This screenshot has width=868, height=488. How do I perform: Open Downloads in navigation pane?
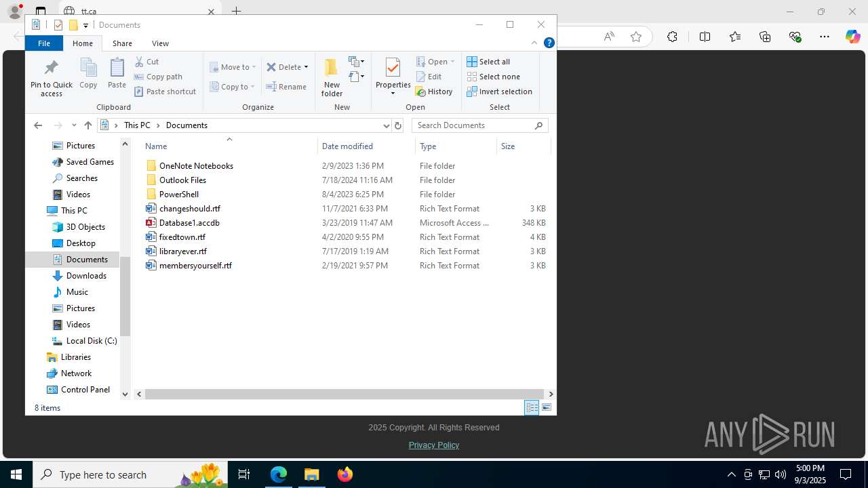pyautogui.click(x=86, y=276)
